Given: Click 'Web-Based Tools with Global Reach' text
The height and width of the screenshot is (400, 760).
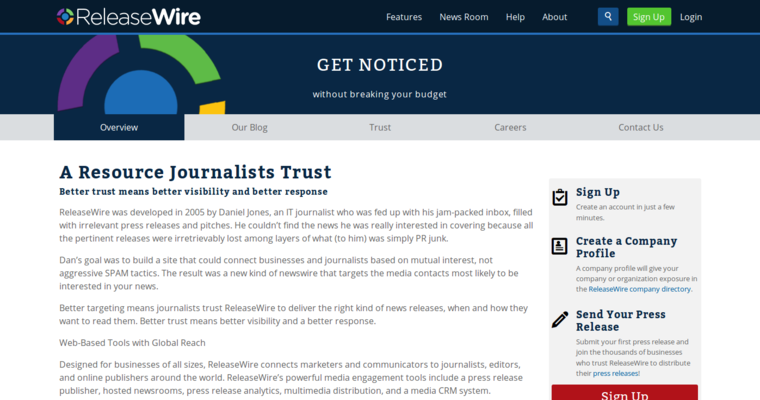Looking at the screenshot, I should click(x=132, y=343).
